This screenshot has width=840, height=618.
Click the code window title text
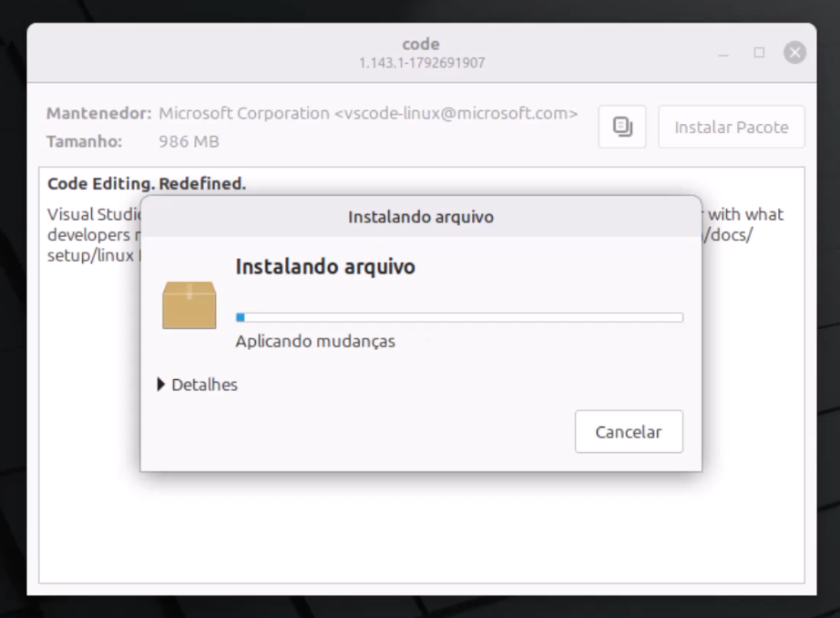(421, 44)
